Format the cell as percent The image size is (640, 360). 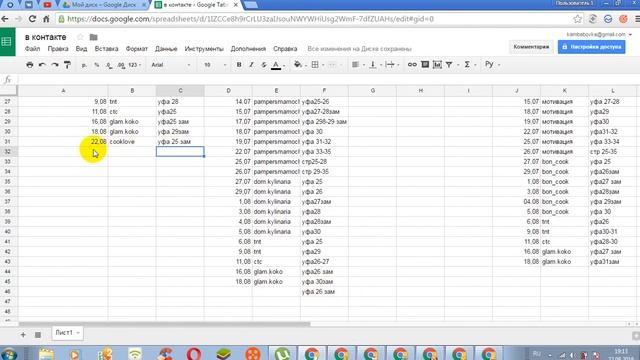point(97,65)
